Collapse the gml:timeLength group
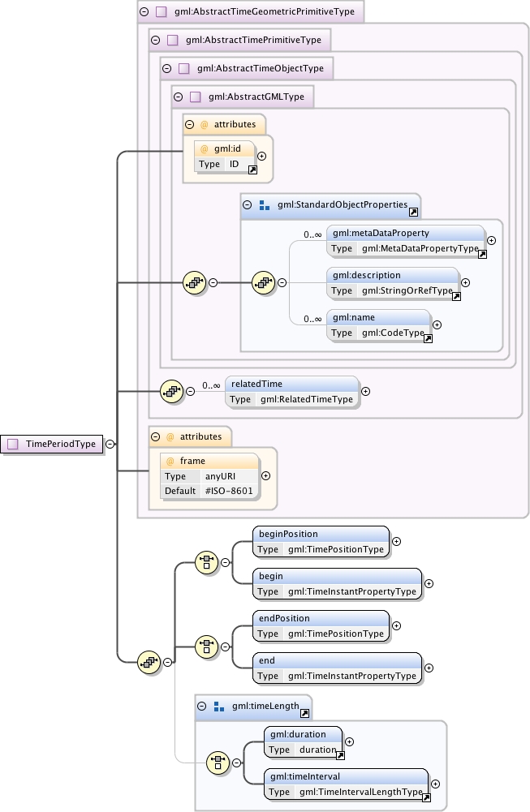Image resolution: width=530 pixels, height=812 pixels. click(x=202, y=707)
